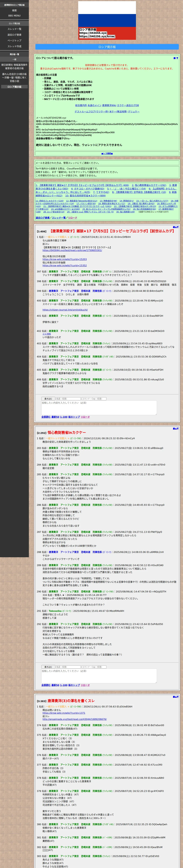Click the 名前 field under thread 2:292
Image resolution: width=183 pixels, height=868 pixels.
click(68, 667)
